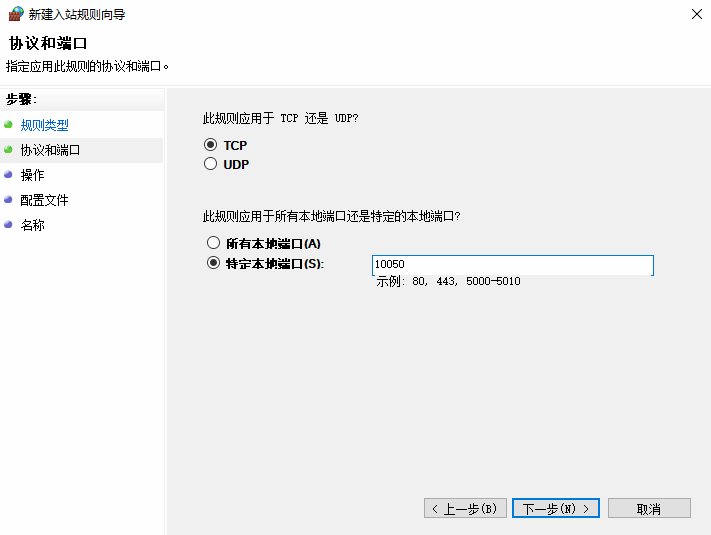
Task: Open the 规则类型 step link
Action: (x=44, y=125)
